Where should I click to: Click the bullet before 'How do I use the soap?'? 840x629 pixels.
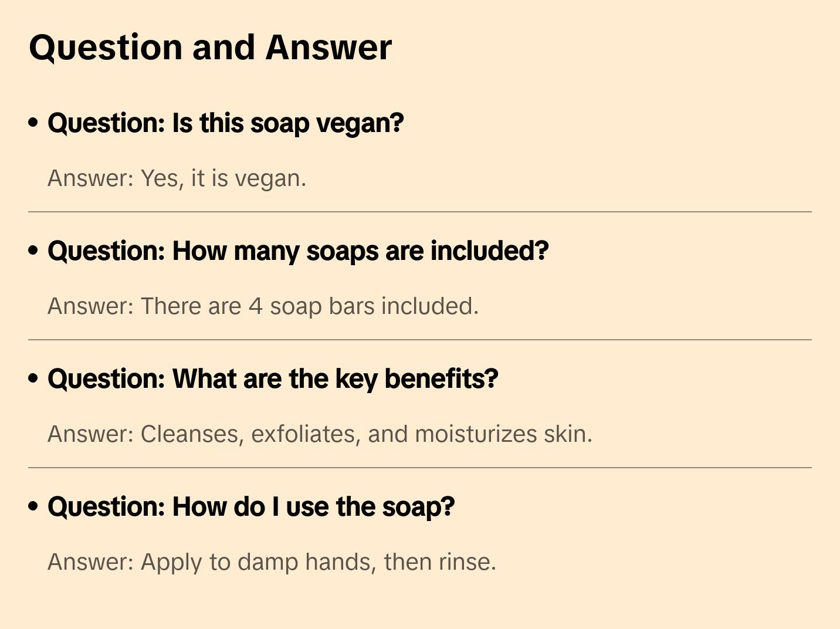pos(33,506)
